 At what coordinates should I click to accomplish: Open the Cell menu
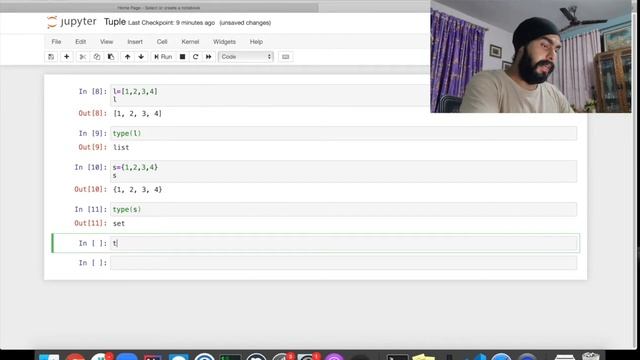(162, 42)
